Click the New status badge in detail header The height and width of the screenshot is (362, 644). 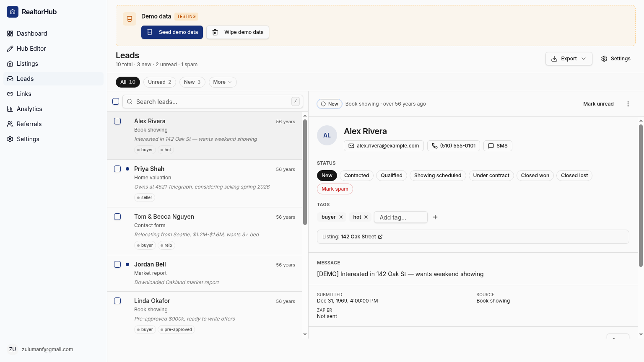[x=330, y=104]
